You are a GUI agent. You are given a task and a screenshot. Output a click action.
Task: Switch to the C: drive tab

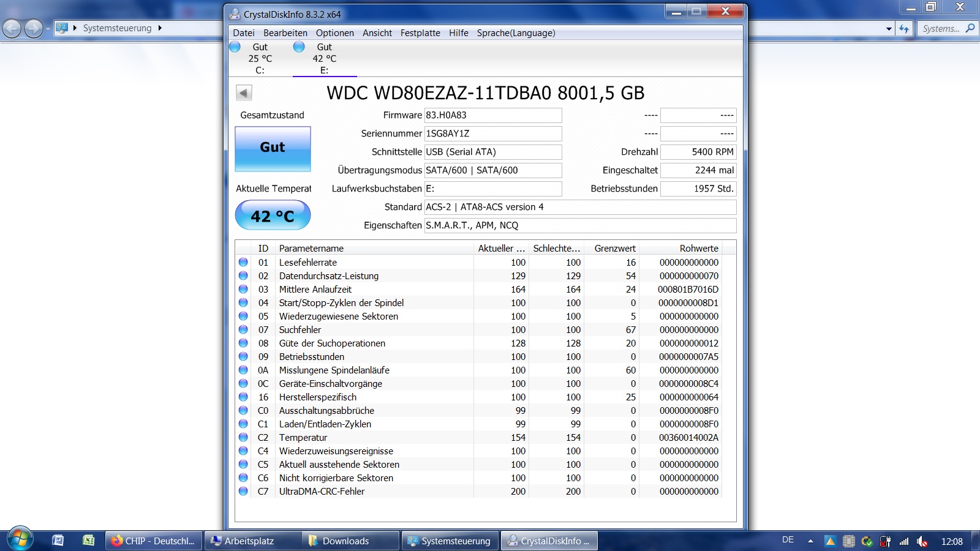[260, 59]
